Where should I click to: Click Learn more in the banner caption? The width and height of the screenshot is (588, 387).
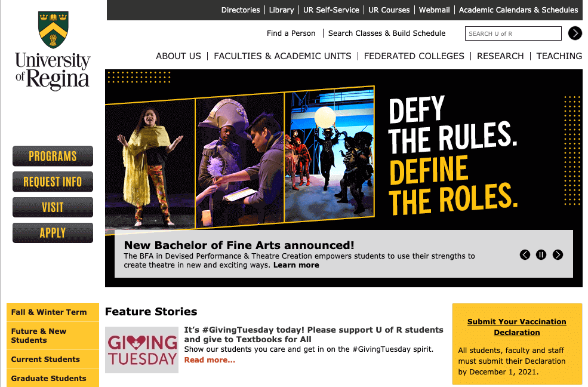296,265
